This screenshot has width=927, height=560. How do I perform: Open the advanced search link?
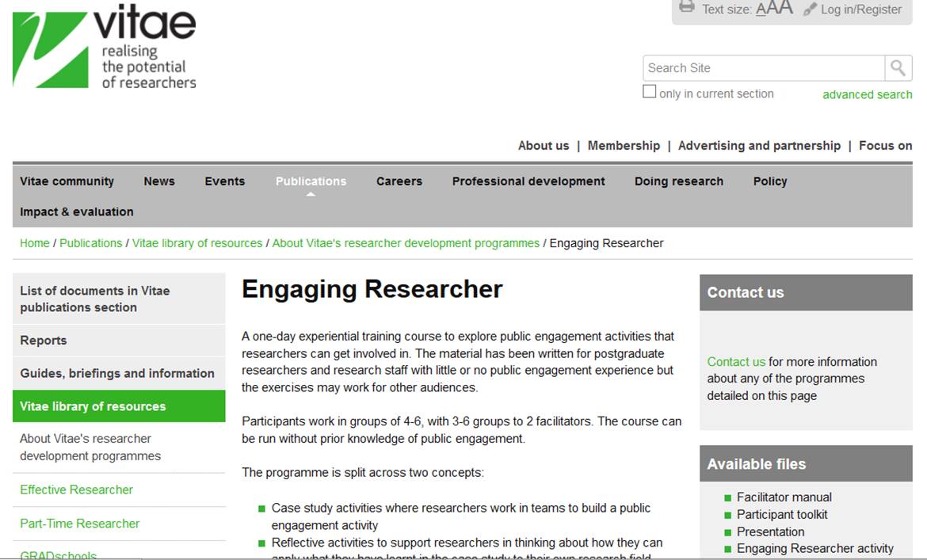tap(867, 94)
